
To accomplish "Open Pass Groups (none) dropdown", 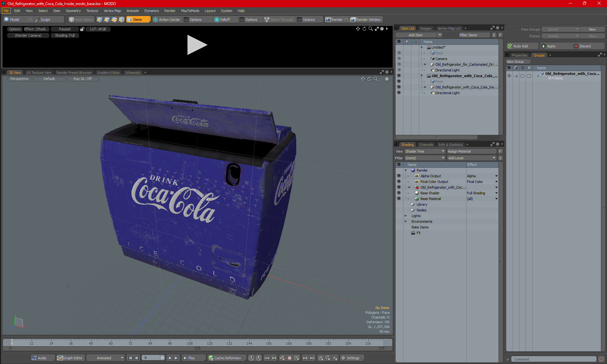I will tap(561, 29).
